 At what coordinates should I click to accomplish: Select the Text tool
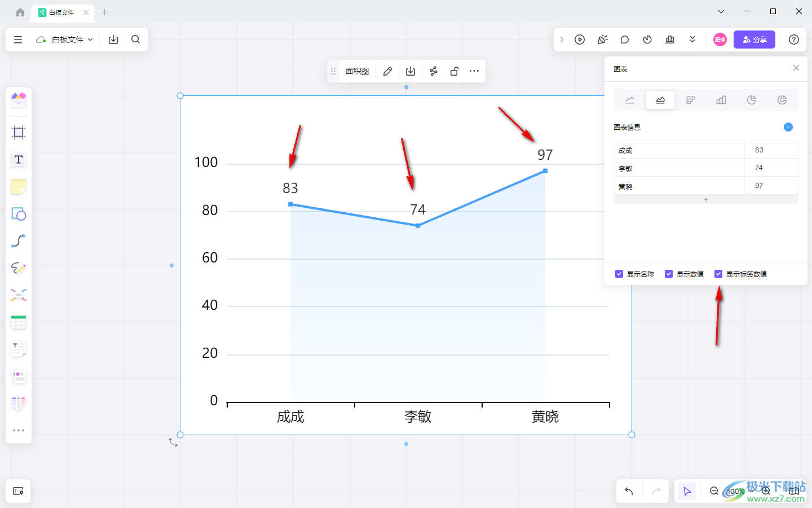19,160
